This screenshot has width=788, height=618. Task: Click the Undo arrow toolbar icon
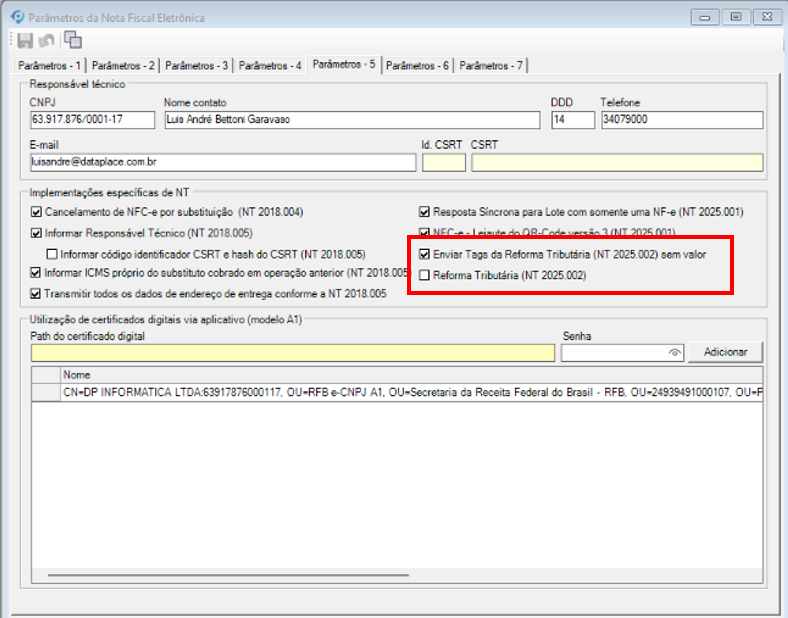[47, 40]
